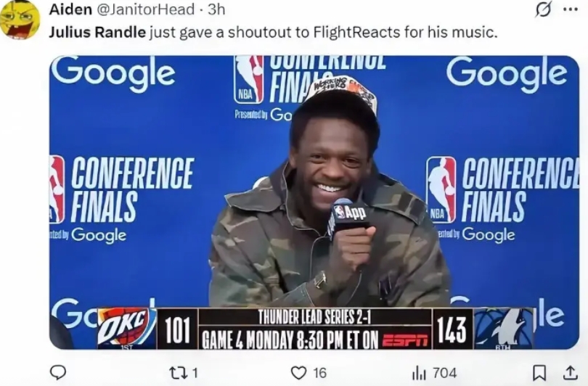Click the tweet text about FlightReacts

pyautogui.click(x=274, y=32)
